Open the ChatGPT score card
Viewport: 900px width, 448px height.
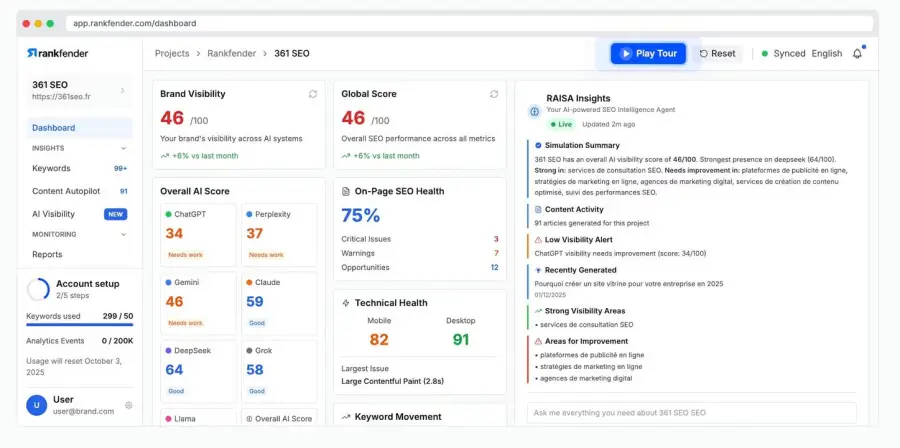[x=199, y=235]
